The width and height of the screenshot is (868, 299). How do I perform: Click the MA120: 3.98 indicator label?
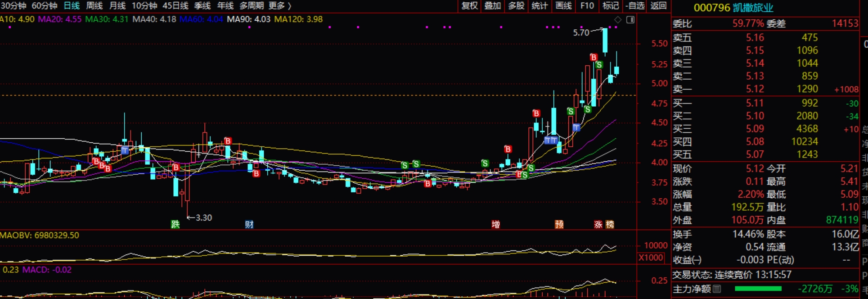tap(298, 19)
